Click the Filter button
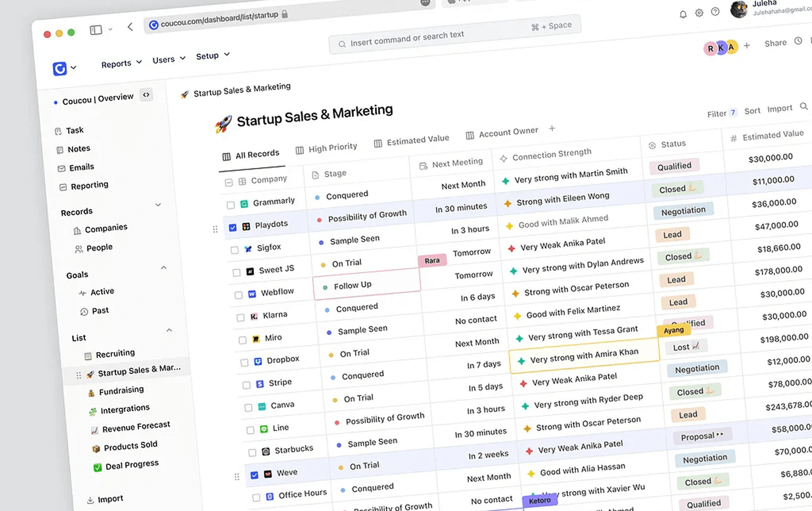This screenshot has width=812, height=511. [x=716, y=114]
